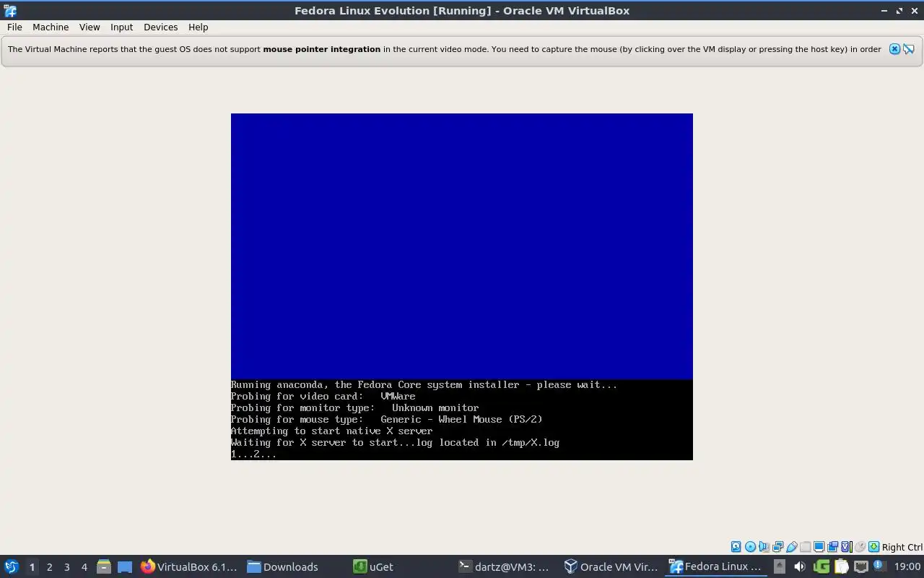Image resolution: width=924 pixels, height=578 pixels.
Task: Click the audio status icon in VM status bar
Action: click(x=764, y=547)
